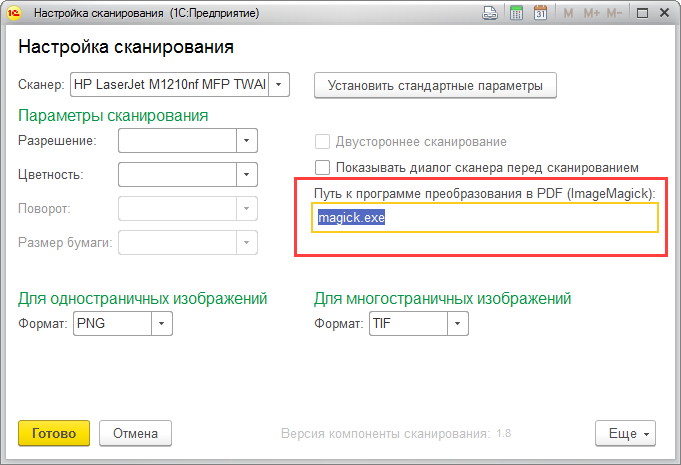681x465 pixels.
Task: Maximize the scan settings window
Action: pyautogui.click(x=642, y=13)
